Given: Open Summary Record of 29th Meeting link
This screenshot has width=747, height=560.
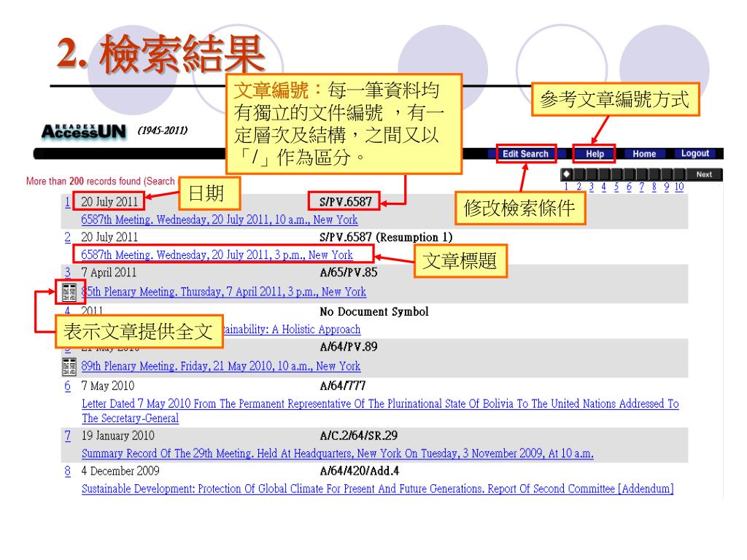Looking at the screenshot, I should click(337, 454).
